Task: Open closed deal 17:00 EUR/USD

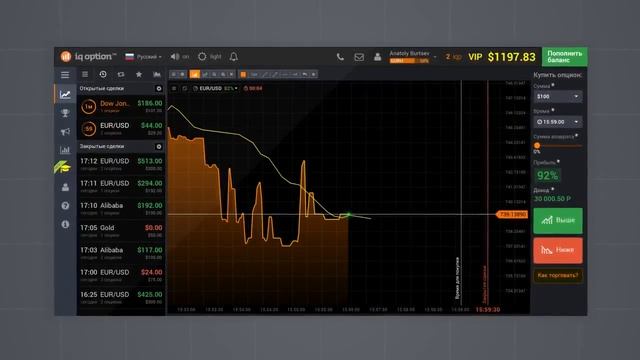Action: click(121, 276)
